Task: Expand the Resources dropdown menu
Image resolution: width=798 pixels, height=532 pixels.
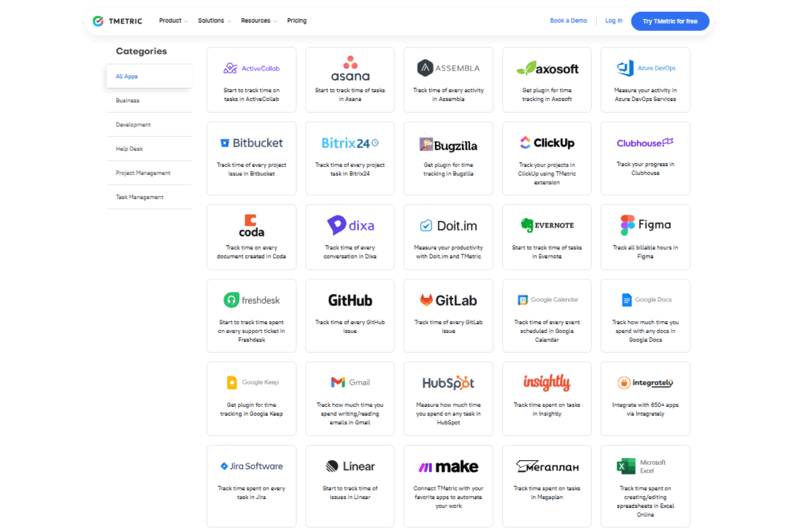Action: click(x=259, y=20)
